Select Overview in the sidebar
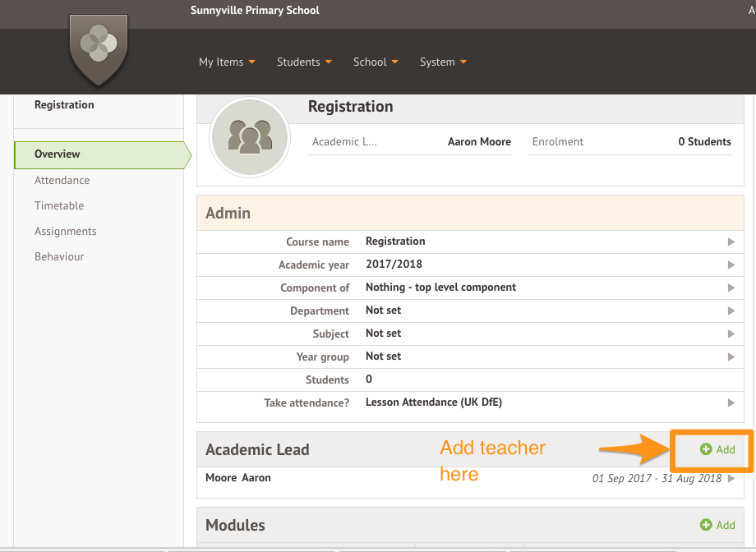Image resolution: width=756 pixels, height=552 pixels. point(58,154)
